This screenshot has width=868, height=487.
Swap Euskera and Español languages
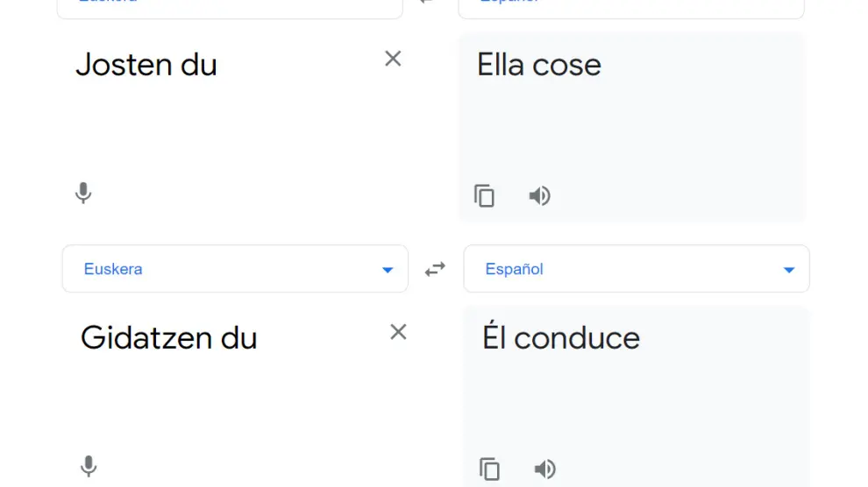(435, 269)
